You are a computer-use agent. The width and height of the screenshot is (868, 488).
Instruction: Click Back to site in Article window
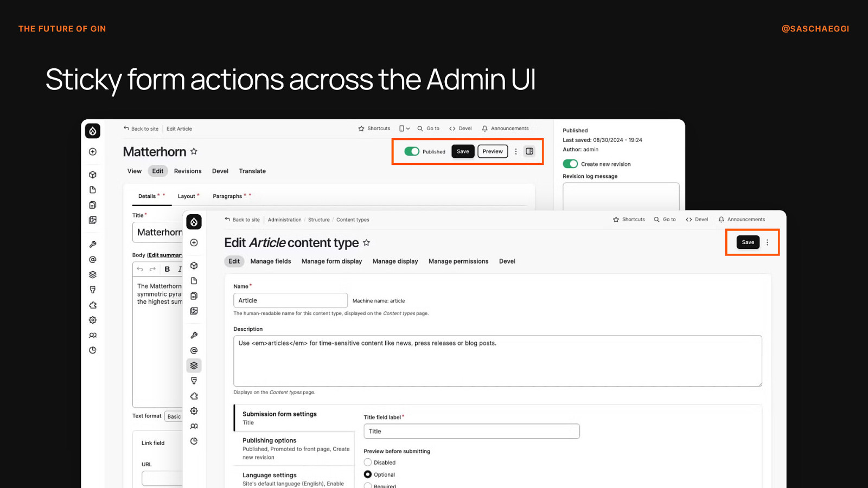(x=242, y=220)
